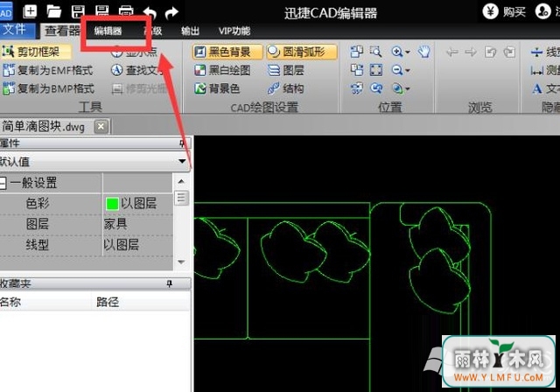Click the second-row overlapping windows icon in 位置
560x392 pixels.
click(356, 70)
